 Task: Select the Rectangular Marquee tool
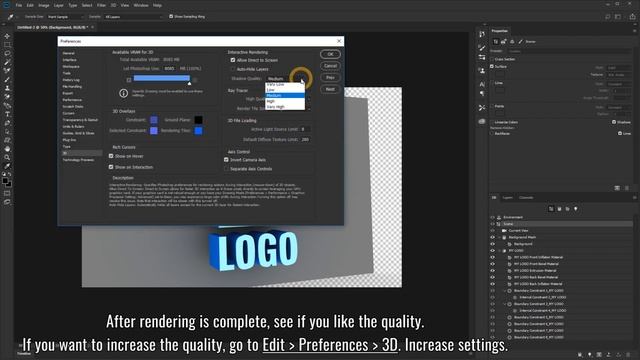click(x=7, y=45)
